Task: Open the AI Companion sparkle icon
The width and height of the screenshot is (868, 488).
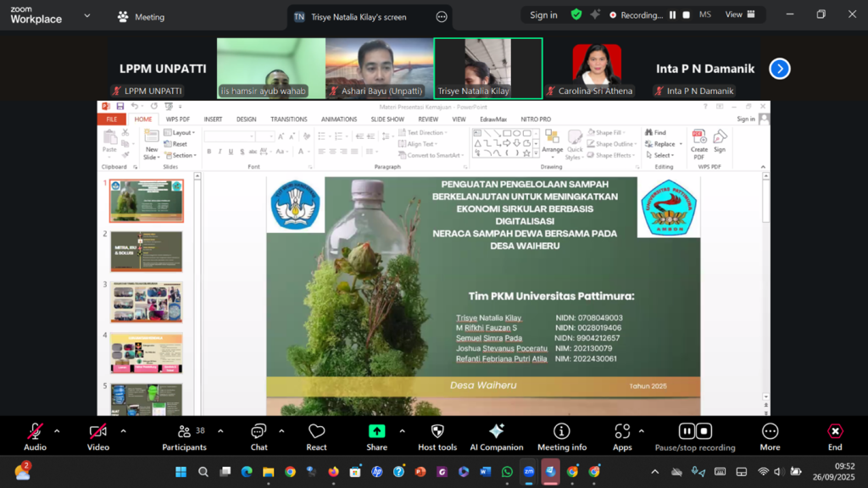Action: [497, 432]
